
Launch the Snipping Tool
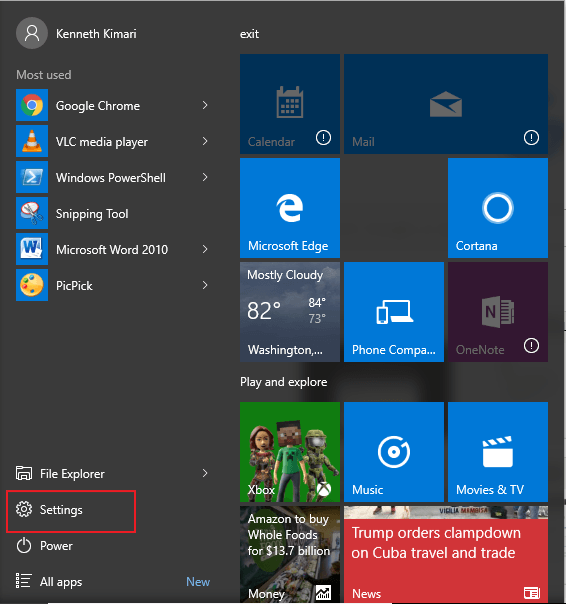pyautogui.click(x=113, y=213)
